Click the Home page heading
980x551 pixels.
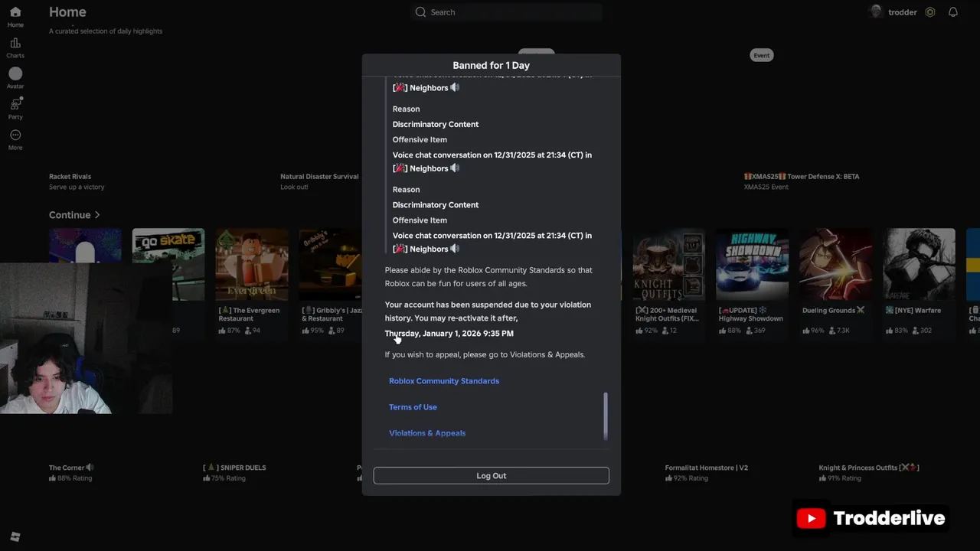(67, 12)
